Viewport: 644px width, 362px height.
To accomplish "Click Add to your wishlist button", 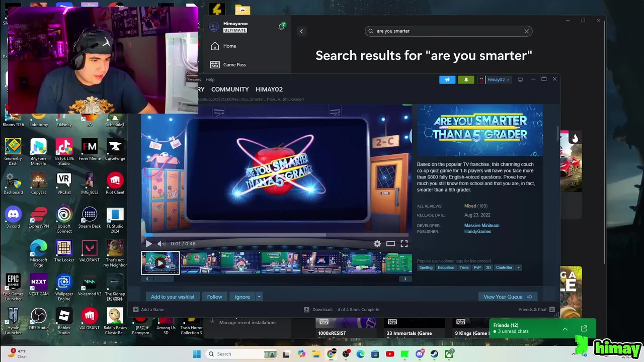I will click(173, 297).
